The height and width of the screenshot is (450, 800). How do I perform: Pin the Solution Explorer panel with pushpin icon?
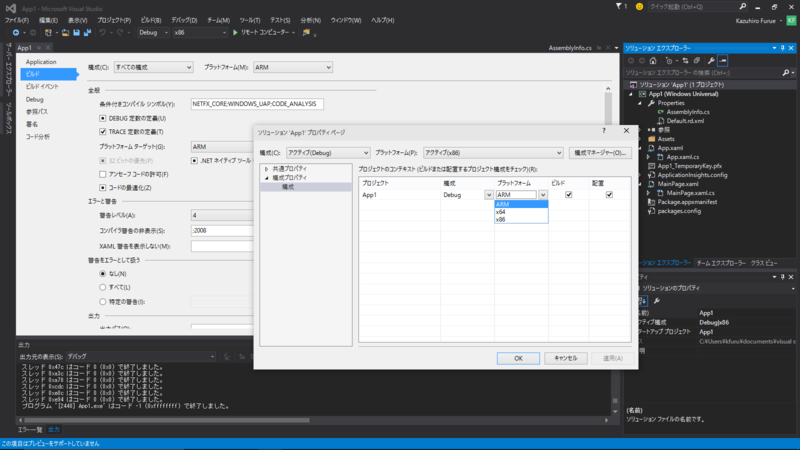pyautogui.click(x=783, y=48)
